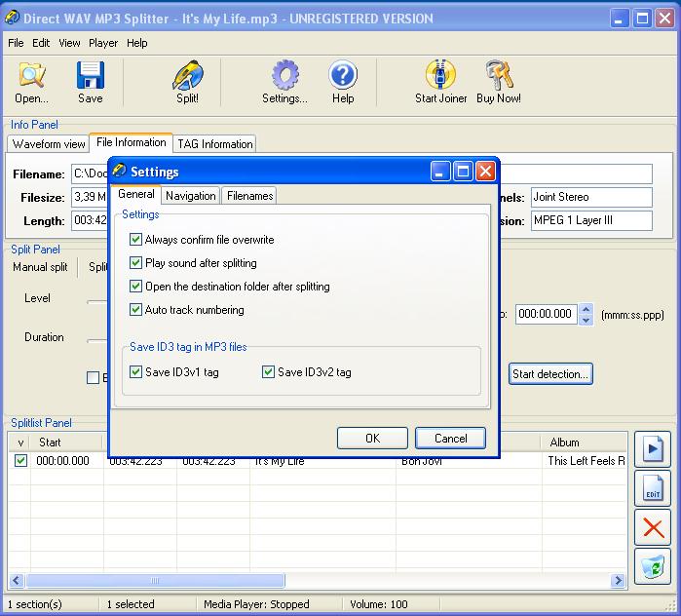Close the Settings dialog with red X
This screenshot has width=681, height=616.
tap(485, 172)
